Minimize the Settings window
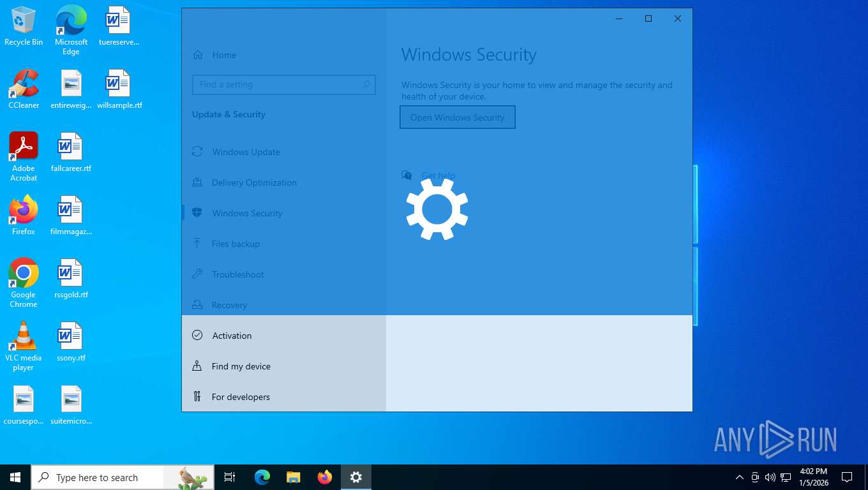 click(619, 19)
